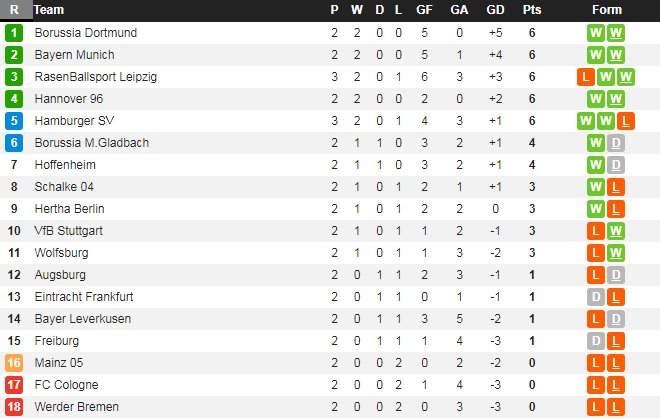Click RasenBallsport Leipzig's orange L form icon

(587, 77)
